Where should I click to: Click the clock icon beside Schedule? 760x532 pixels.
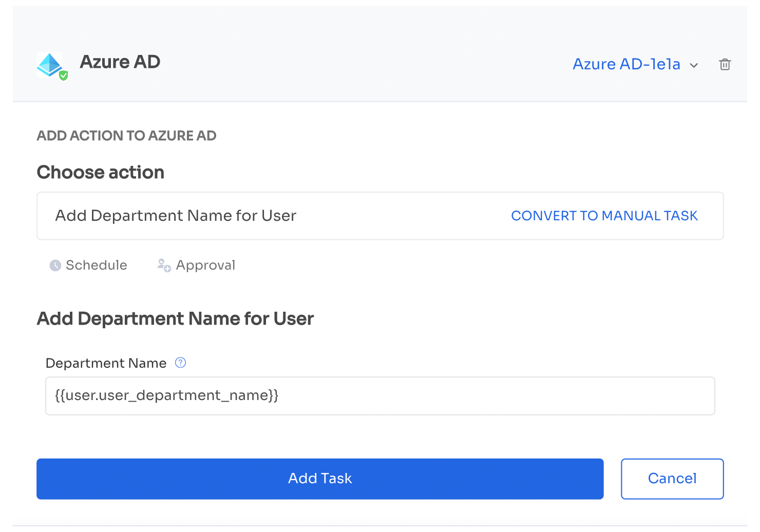pyautogui.click(x=54, y=265)
